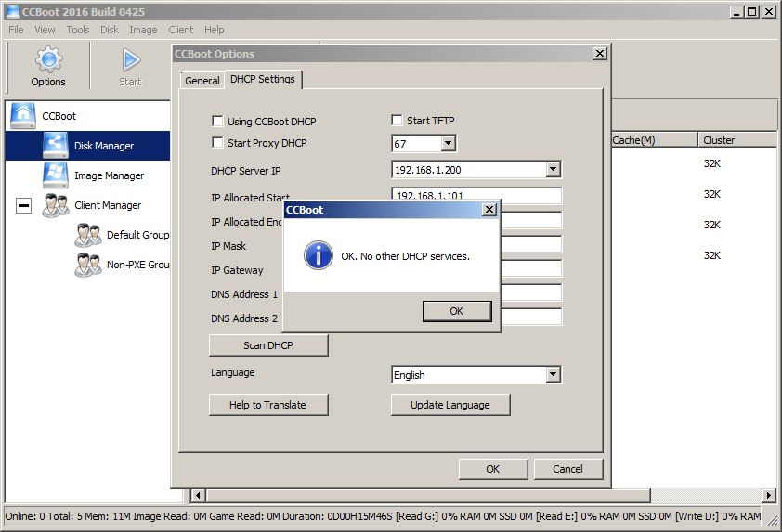Click the CCBoot app icon in title bar
Viewport: 782px width, 532px height.
click(12, 11)
